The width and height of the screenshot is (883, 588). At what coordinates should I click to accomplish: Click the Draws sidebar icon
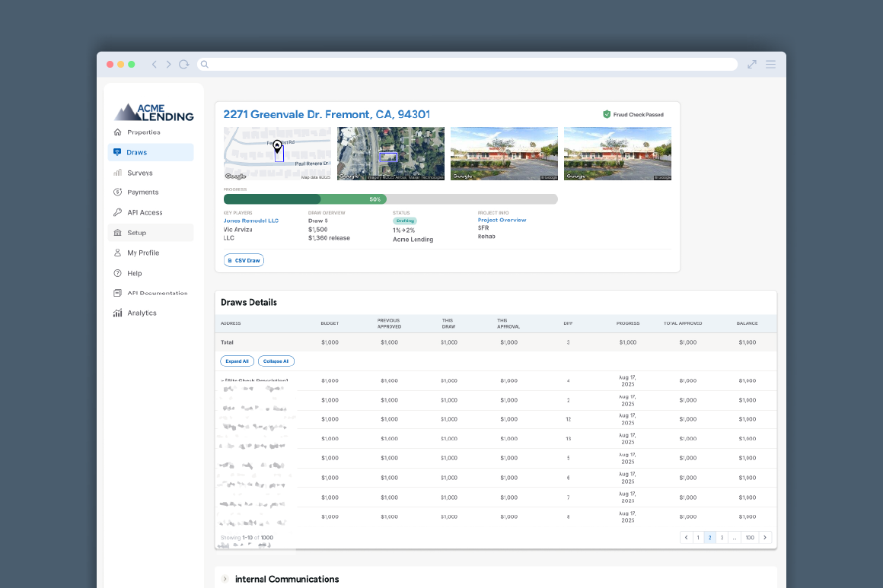117,152
